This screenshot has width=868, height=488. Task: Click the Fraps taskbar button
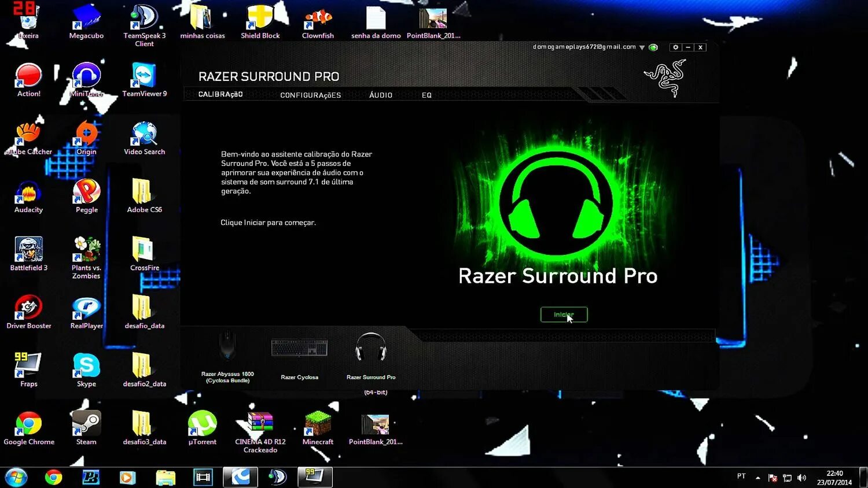(x=315, y=477)
